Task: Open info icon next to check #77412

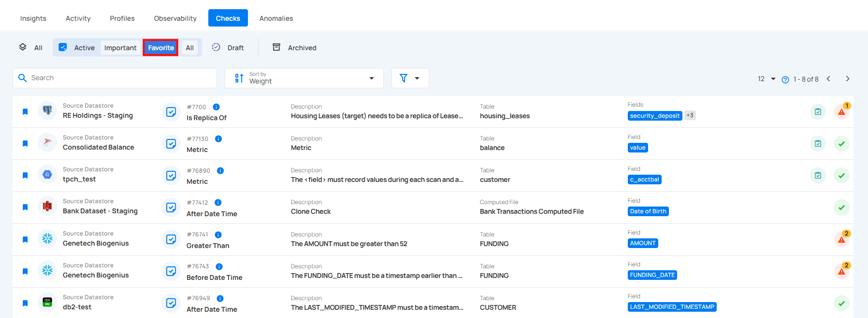Action: pos(218,203)
